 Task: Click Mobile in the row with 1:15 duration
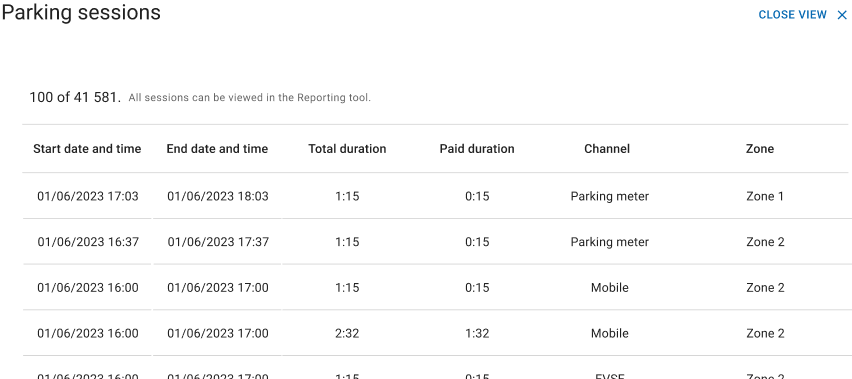(610, 287)
